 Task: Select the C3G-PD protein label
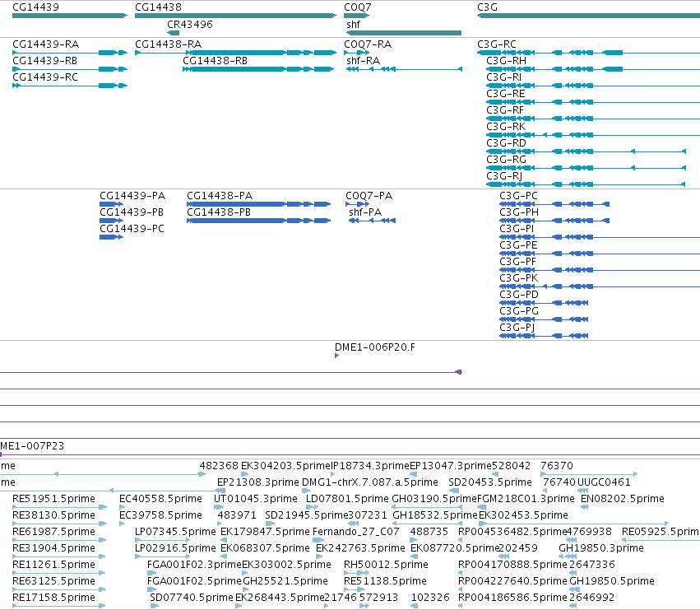pos(519,295)
